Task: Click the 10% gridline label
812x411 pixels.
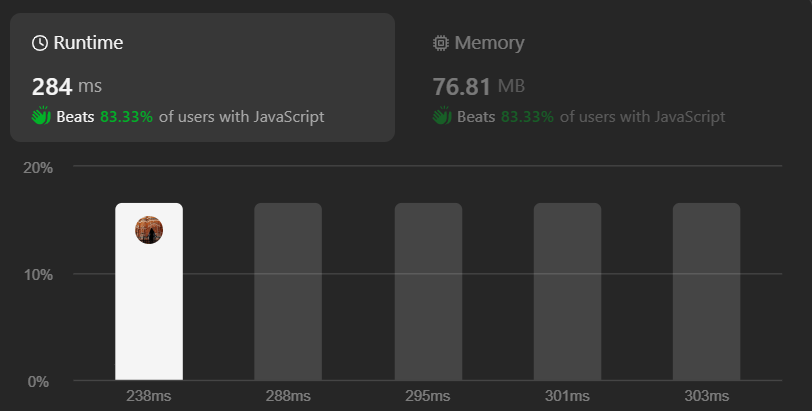Action: coord(38,275)
